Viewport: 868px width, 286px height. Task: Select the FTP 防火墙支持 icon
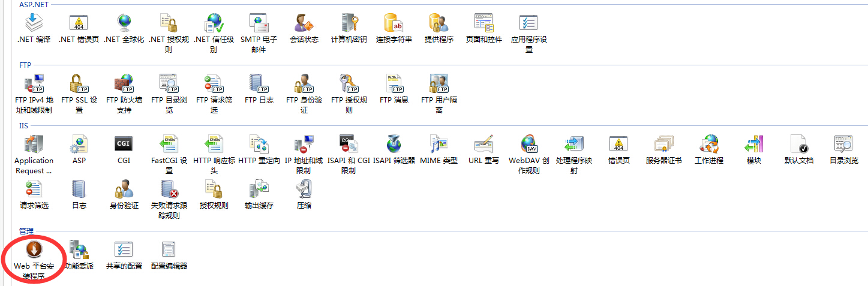point(124,84)
